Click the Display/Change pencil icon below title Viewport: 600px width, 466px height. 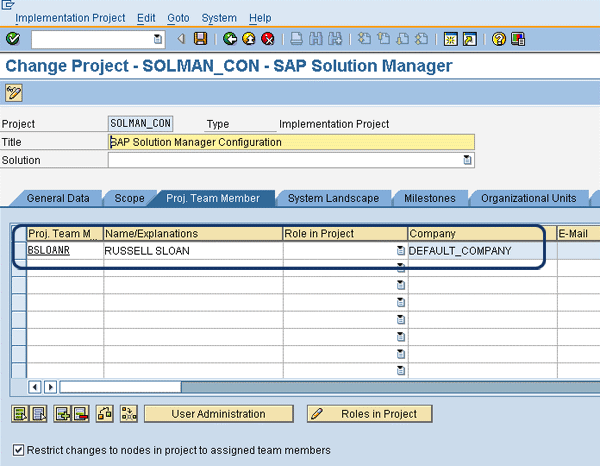coord(14,93)
